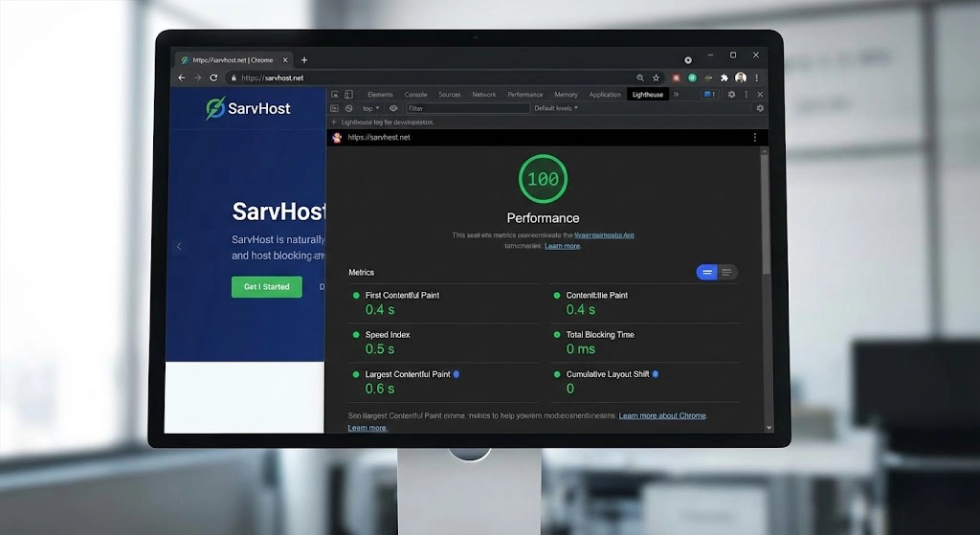Show more DevTools tabs with the chevrons

pyautogui.click(x=676, y=95)
